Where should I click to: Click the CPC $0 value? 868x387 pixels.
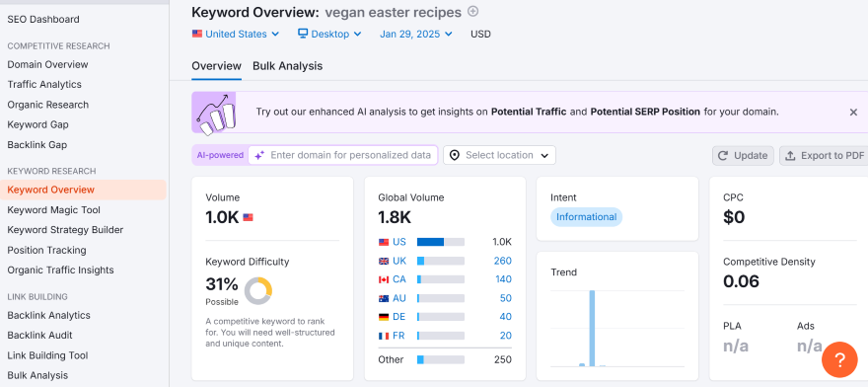click(x=734, y=218)
